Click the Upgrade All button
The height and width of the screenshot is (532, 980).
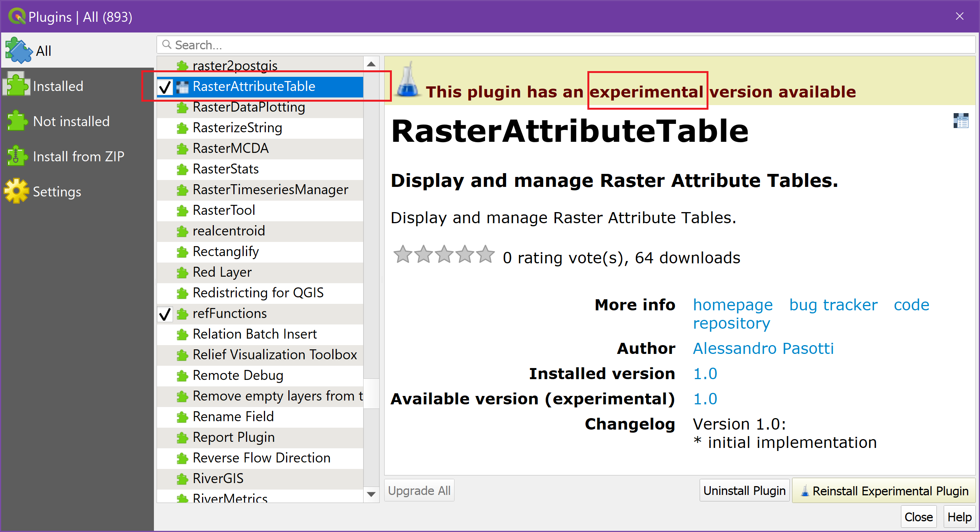point(419,490)
